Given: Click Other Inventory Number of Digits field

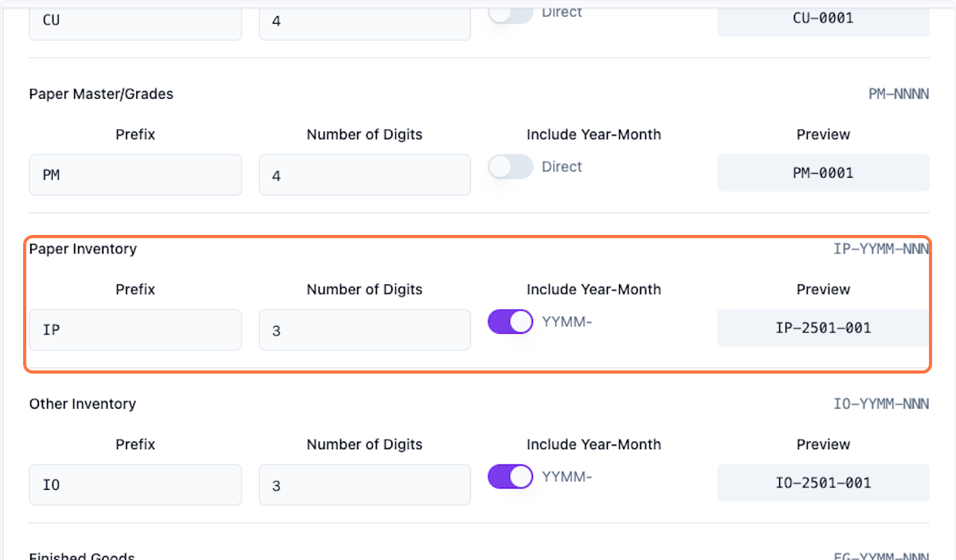Looking at the screenshot, I should pyautogui.click(x=364, y=484).
